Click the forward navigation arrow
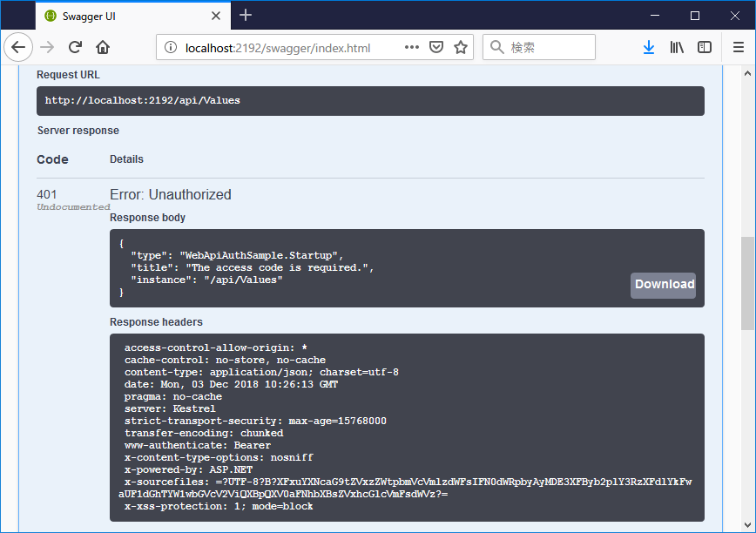Screen dimensions: 756x533 coord(45,47)
